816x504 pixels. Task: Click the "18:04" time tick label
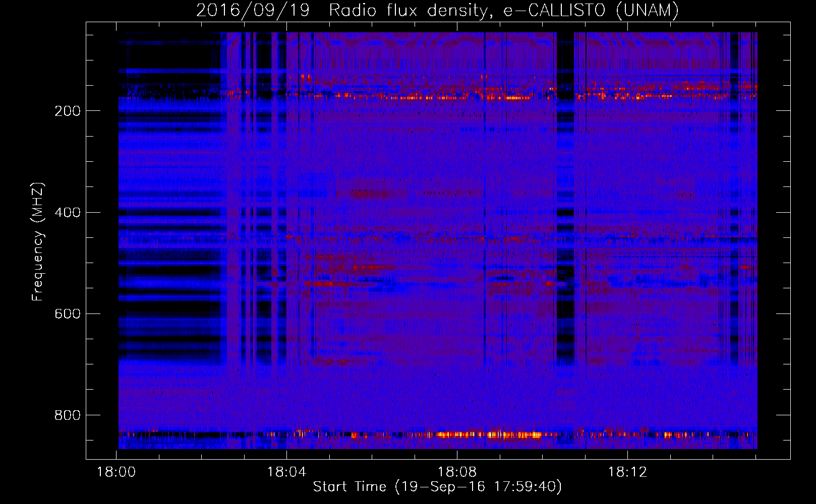point(286,472)
